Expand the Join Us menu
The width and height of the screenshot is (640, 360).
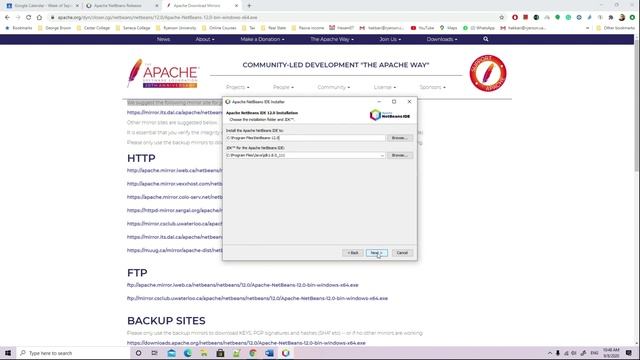pos(390,39)
